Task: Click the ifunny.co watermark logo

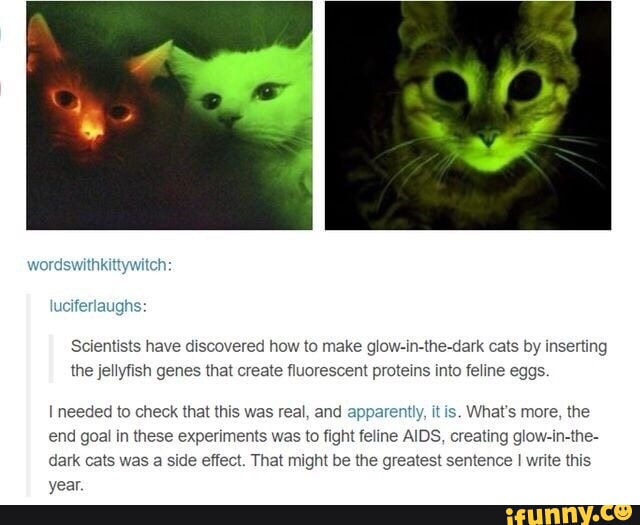Action: click(568, 514)
